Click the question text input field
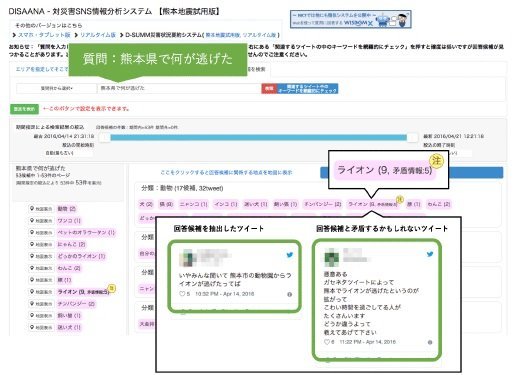The image size is (514, 375). tap(178, 88)
